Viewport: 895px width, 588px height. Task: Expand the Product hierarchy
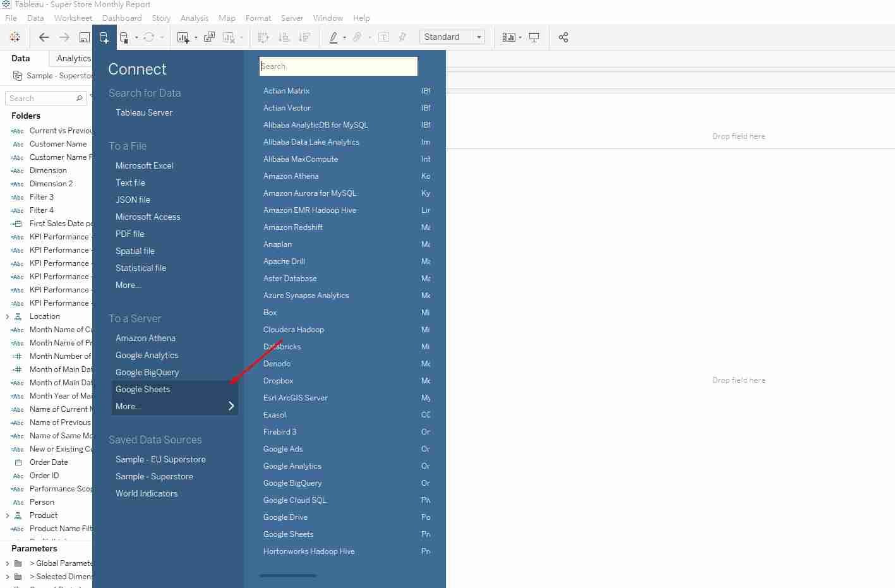[x=8, y=515]
